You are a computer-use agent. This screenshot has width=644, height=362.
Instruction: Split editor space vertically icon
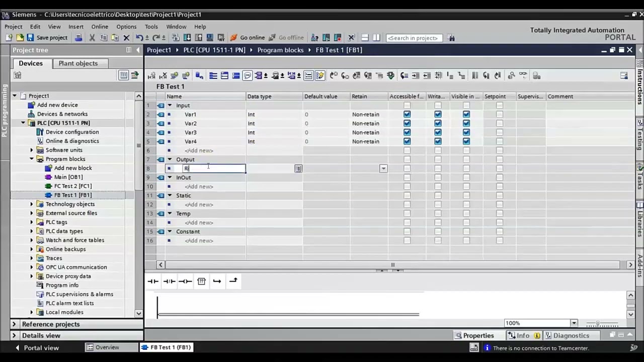coord(376,38)
